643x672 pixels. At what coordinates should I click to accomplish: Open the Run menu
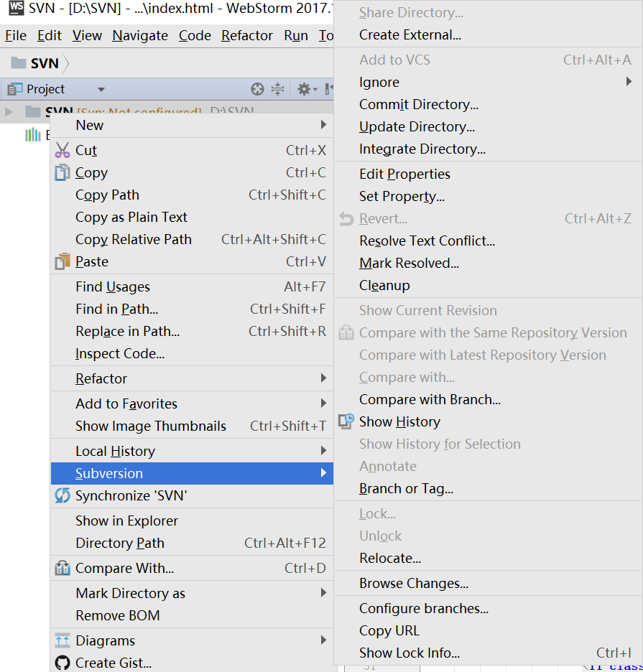[296, 36]
